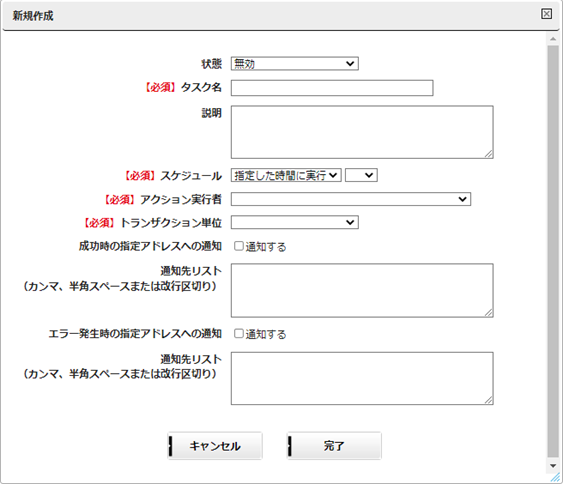Click the resize handle of the error 通知先リスト textarea
This screenshot has width=563, height=484.
click(x=489, y=400)
